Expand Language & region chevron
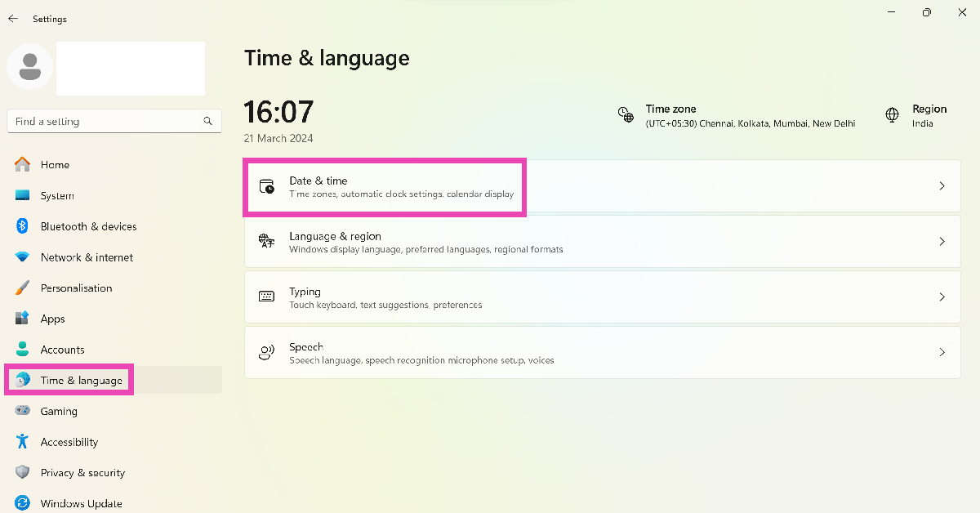 coord(942,242)
